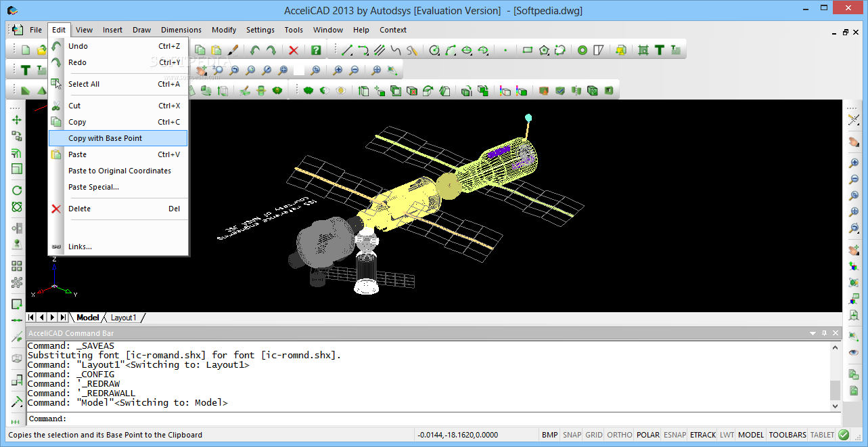868x447 pixels.
Task: Toggle ETRACK in status bar
Action: coord(703,435)
